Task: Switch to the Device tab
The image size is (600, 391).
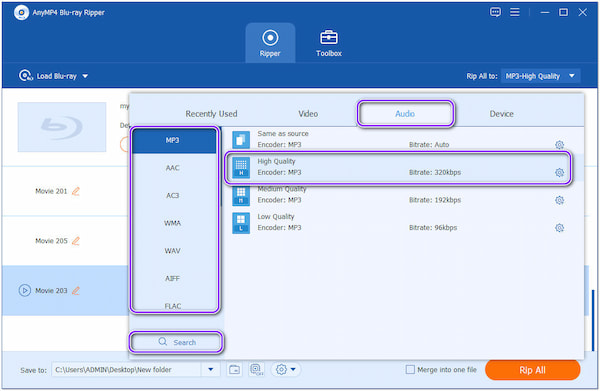Action: click(501, 114)
